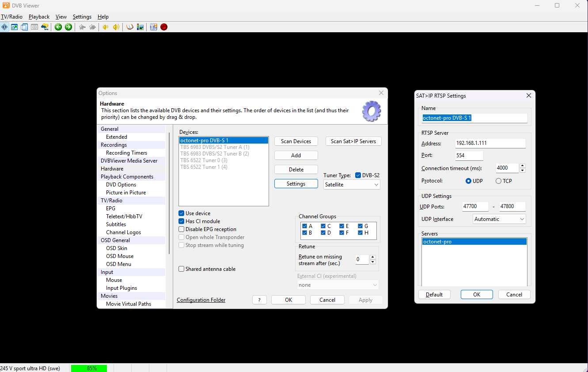Click the green 85% signal level bar
Viewport: 588px width, 372px height.
[x=89, y=368]
